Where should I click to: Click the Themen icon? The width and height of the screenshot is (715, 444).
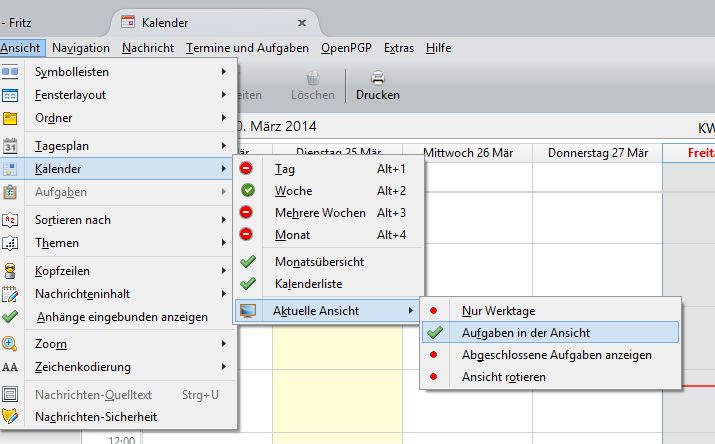click(10, 243)
